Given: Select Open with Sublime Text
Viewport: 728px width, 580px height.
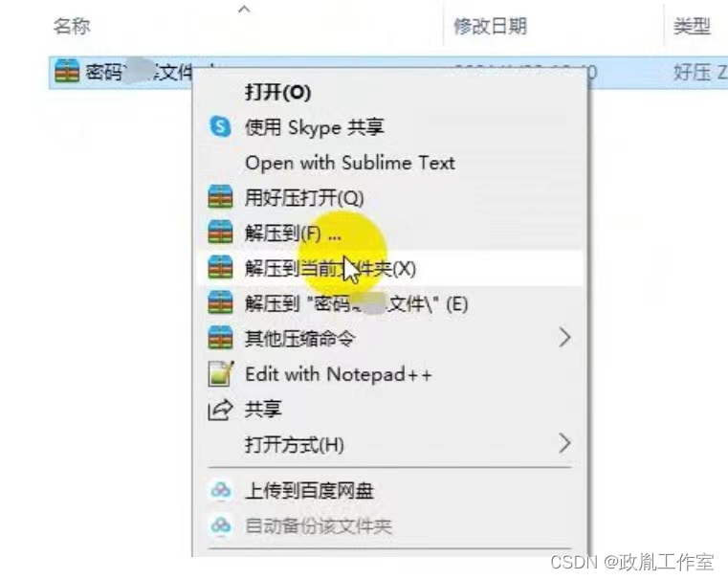Looking at the screenshot, I should click(x=350, y=163).
